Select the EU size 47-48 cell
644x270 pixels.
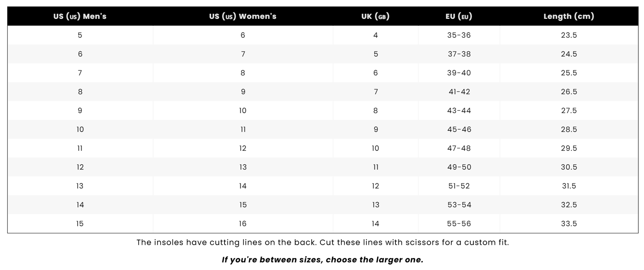(x=459, y=148)
